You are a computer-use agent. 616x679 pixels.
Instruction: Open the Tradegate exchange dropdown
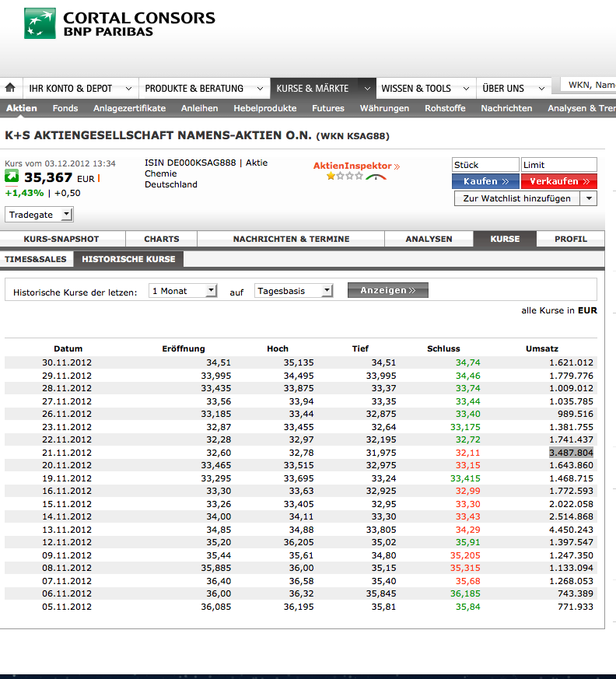coord(39,215)
